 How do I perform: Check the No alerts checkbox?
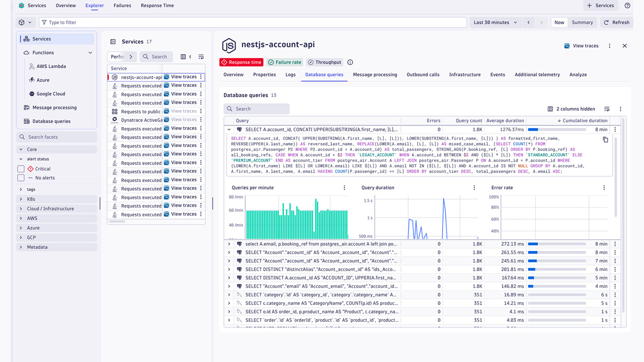click(x=21, y=178)
